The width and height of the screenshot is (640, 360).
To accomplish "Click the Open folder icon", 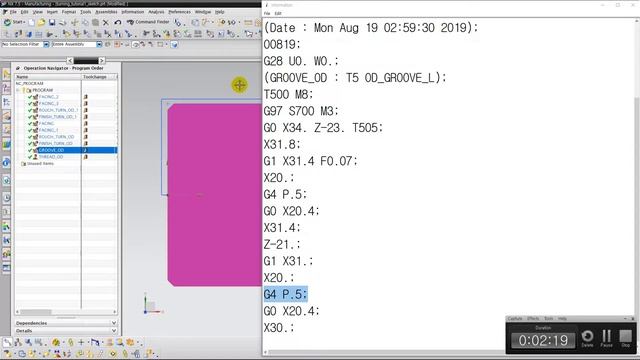I will tap(41, 22).
